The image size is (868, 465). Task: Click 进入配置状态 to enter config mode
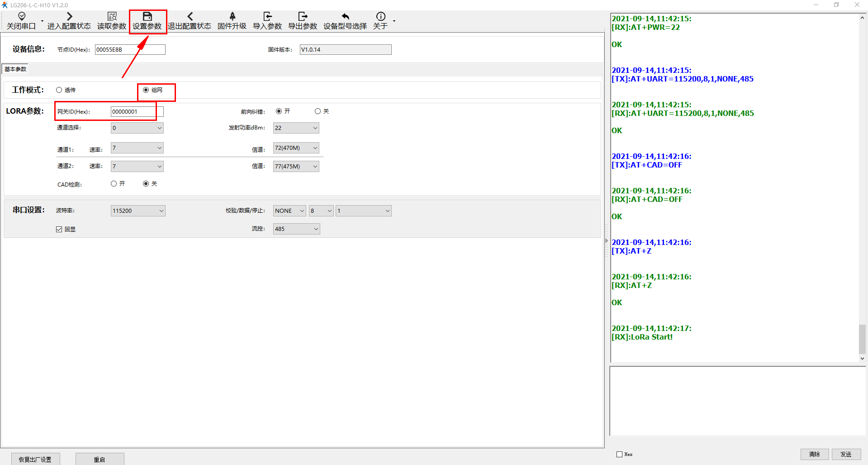[69, 17]
